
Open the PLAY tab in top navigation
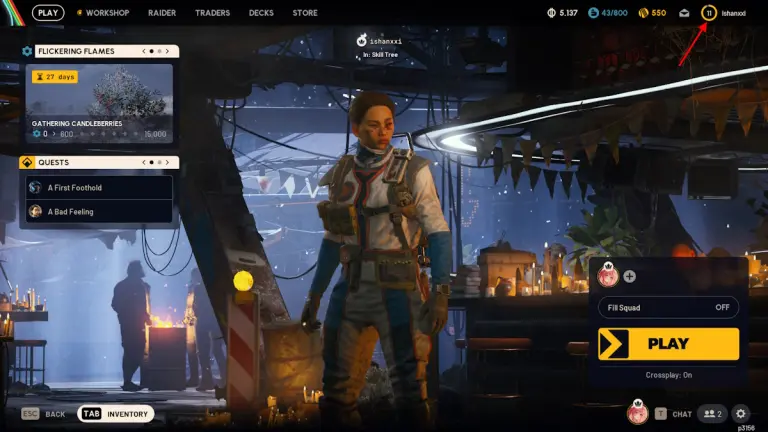click(48, 13)
